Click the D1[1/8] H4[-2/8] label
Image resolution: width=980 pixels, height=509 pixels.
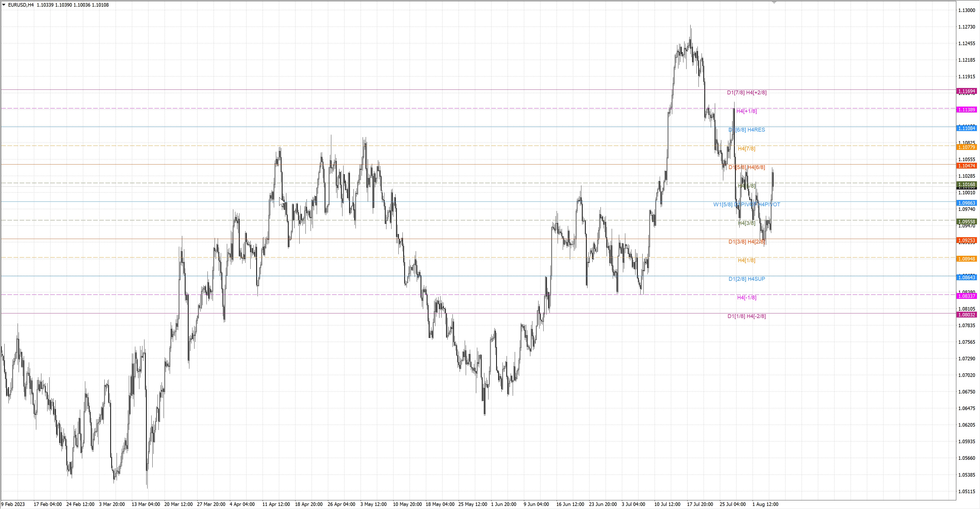[746, 316]
